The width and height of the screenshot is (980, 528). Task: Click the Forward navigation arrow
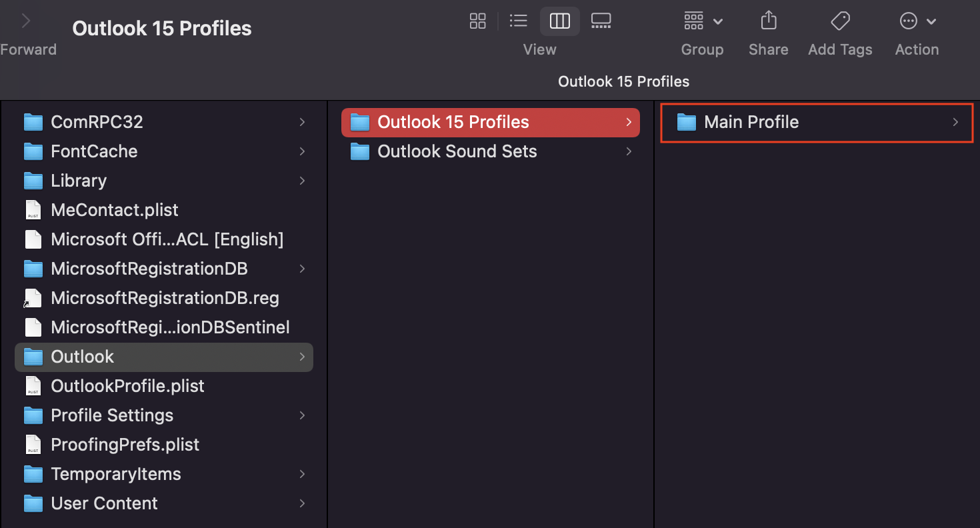[26, 21]
